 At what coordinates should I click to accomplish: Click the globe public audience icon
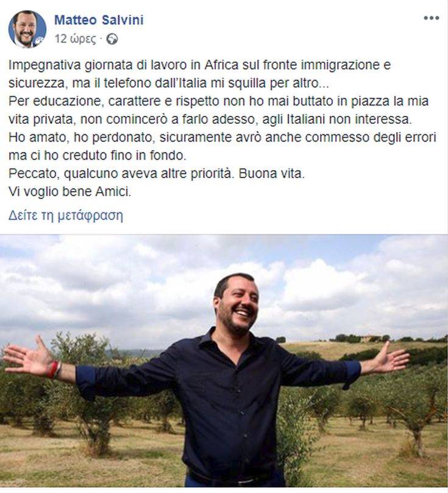pos(112,39)
